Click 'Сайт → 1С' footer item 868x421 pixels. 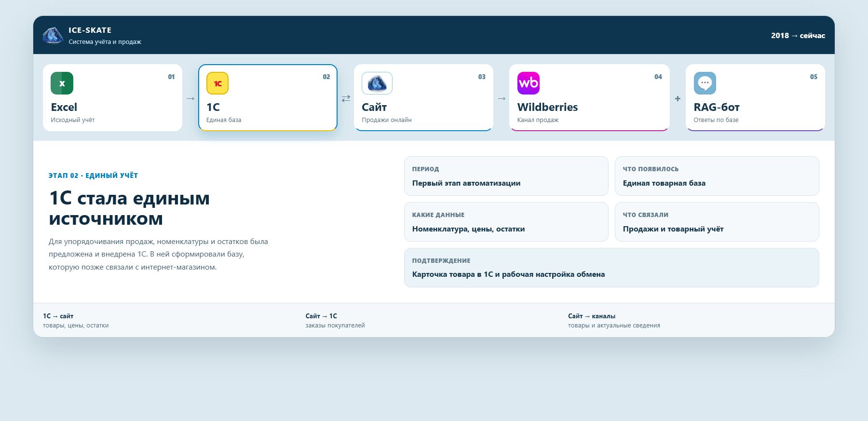pos(321,316)
